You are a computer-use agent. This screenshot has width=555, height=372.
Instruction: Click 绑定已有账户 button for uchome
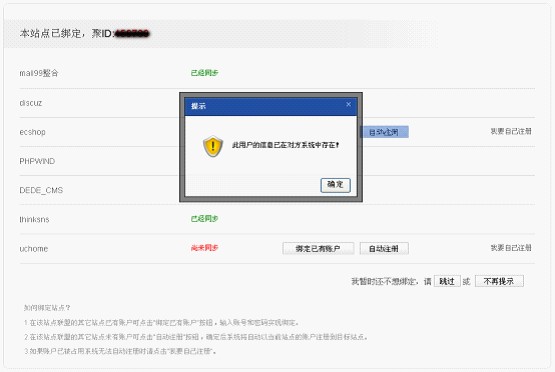point(318,248)
